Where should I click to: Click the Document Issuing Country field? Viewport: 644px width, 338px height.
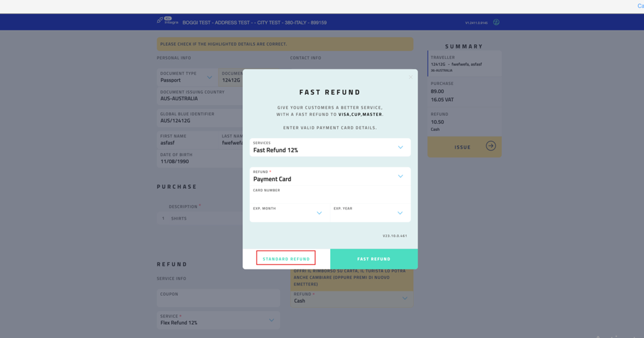[200, 96]
